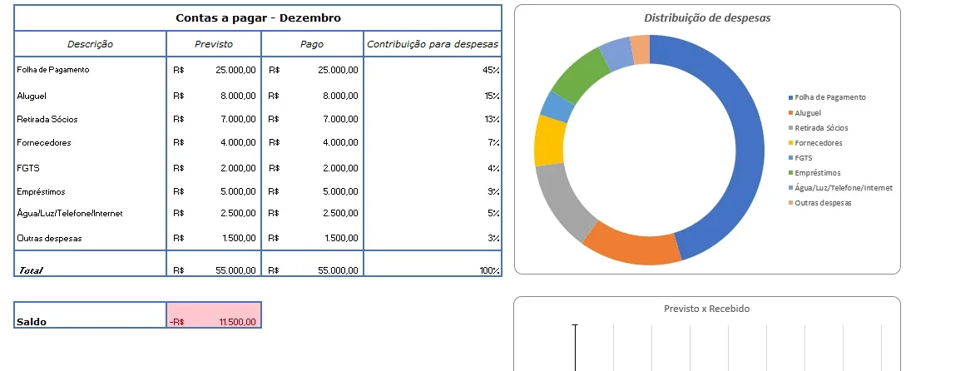The height and width of the screenshot is (371, 980).
Task: Select the Previsto value for Fornecedores
Action: pyautogui.click(x=214, y=142)
